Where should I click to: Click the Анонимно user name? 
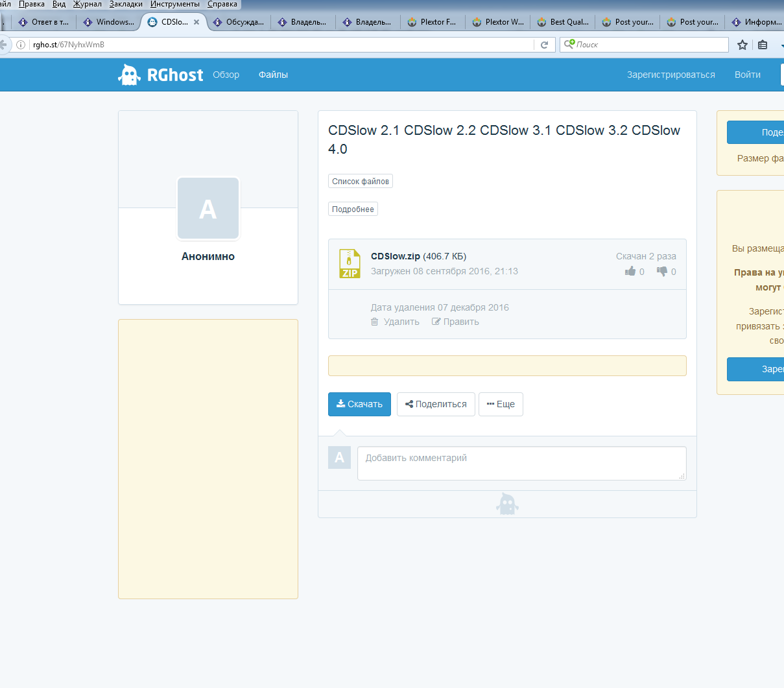pos(208,256)
